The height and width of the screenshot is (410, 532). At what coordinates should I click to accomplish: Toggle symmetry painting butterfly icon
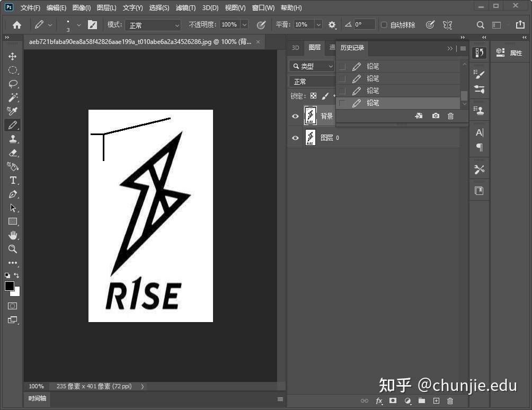coord(448,25)
